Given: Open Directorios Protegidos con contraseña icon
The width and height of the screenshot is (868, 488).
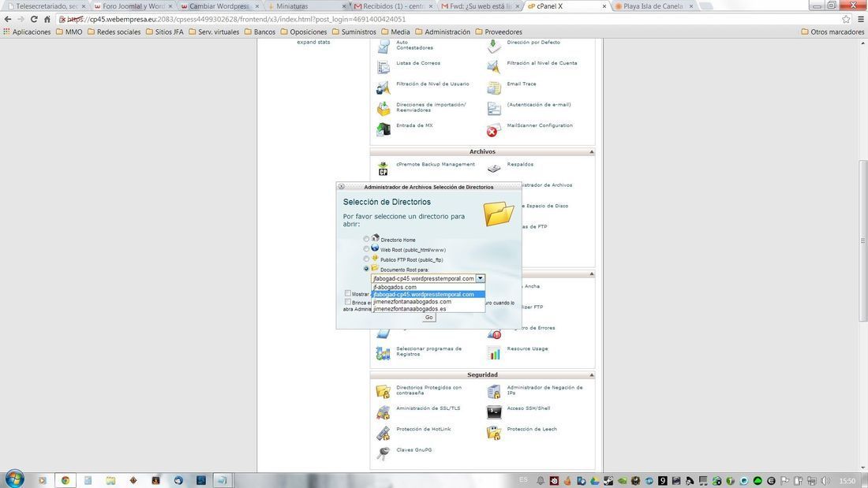Looking at the screenshot, I should pyautogui.click(x=383, y=392).
